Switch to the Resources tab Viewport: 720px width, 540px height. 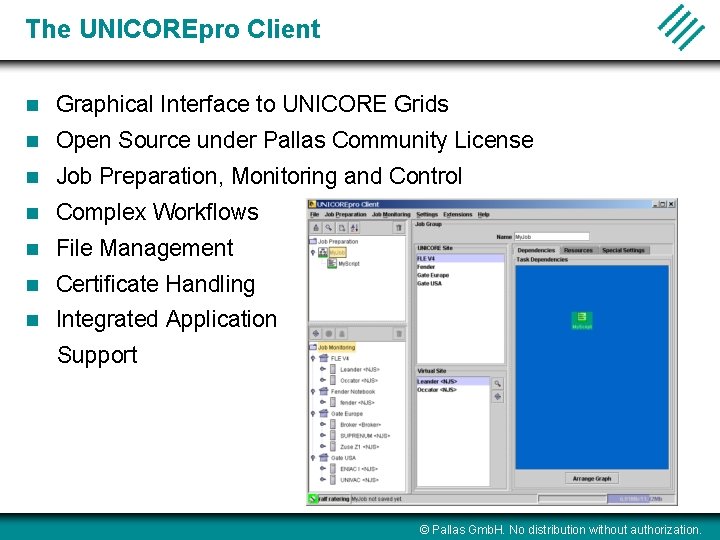pos(578,250)
